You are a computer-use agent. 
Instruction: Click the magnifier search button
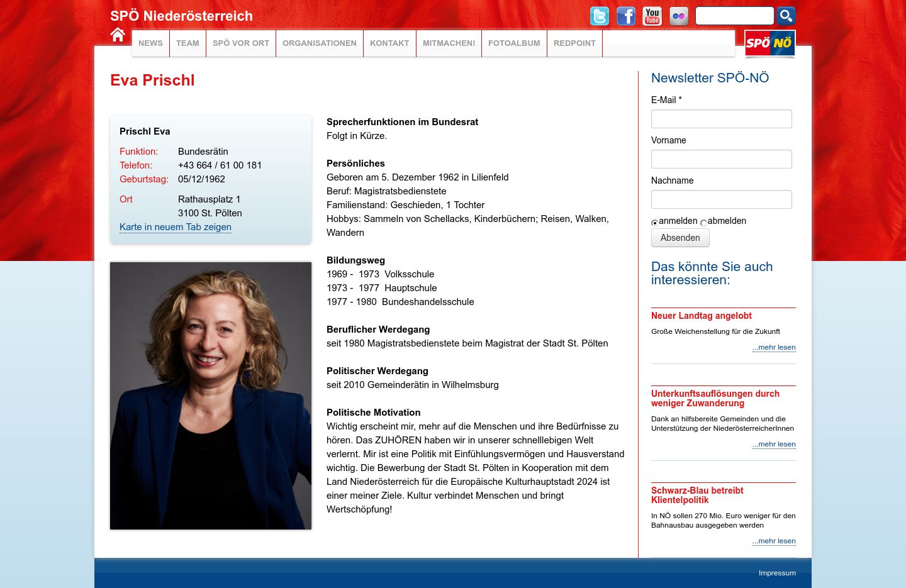786,16
